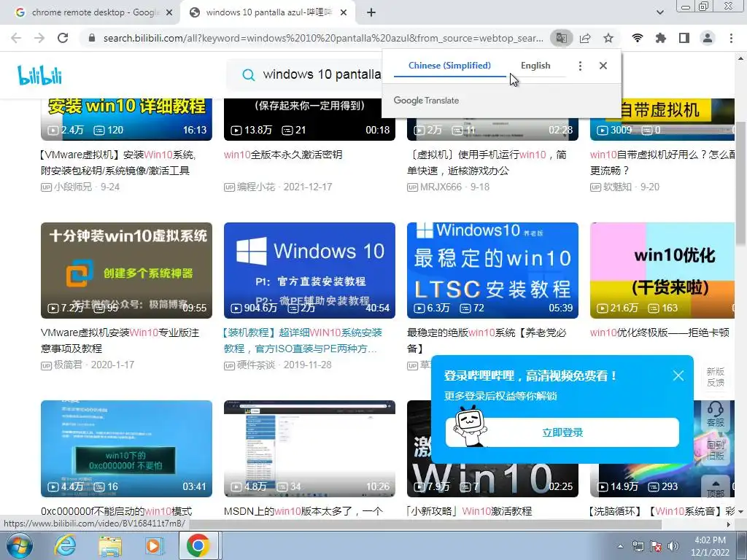The image size is (747, 560).
Task: Open Chrome's three-dot main menu
Action: (731, 38)
